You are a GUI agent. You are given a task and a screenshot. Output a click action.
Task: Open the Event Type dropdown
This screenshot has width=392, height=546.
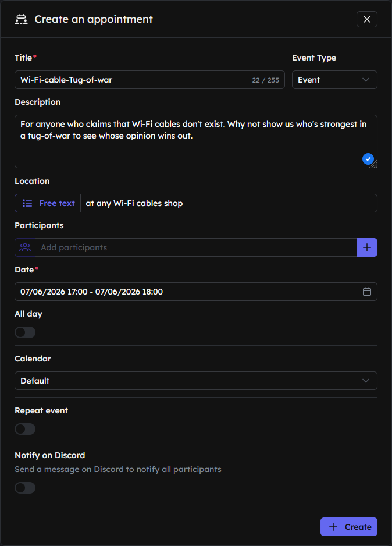334,80
